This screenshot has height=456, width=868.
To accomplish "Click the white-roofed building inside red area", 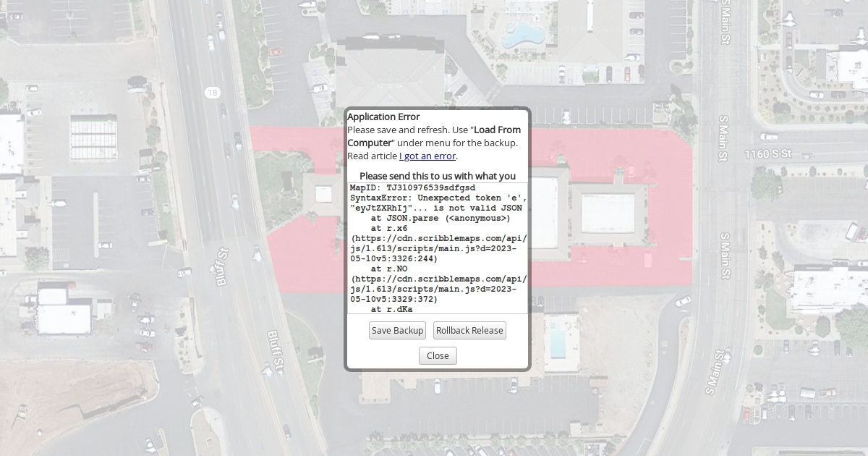I will click(608, 213).
